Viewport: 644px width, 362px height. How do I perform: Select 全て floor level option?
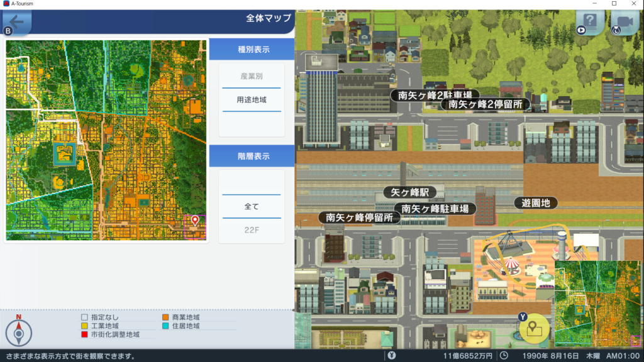pos(251,206)
